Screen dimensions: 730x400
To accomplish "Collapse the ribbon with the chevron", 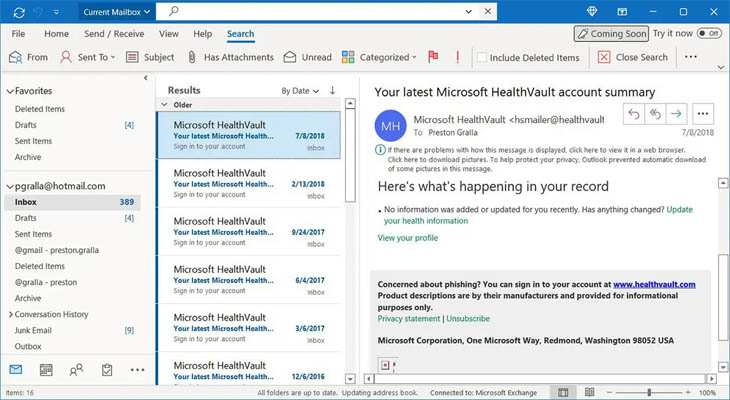I will coord(721,68).
